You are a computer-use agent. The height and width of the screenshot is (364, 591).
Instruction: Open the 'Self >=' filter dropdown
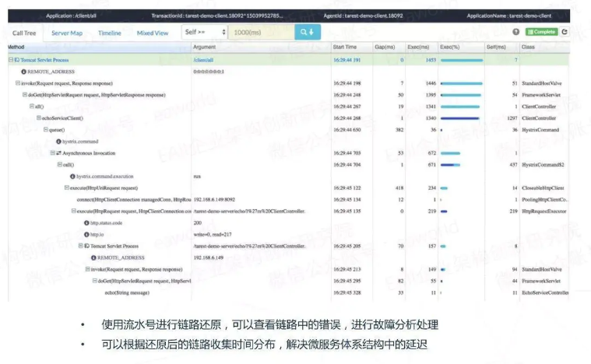205,32
